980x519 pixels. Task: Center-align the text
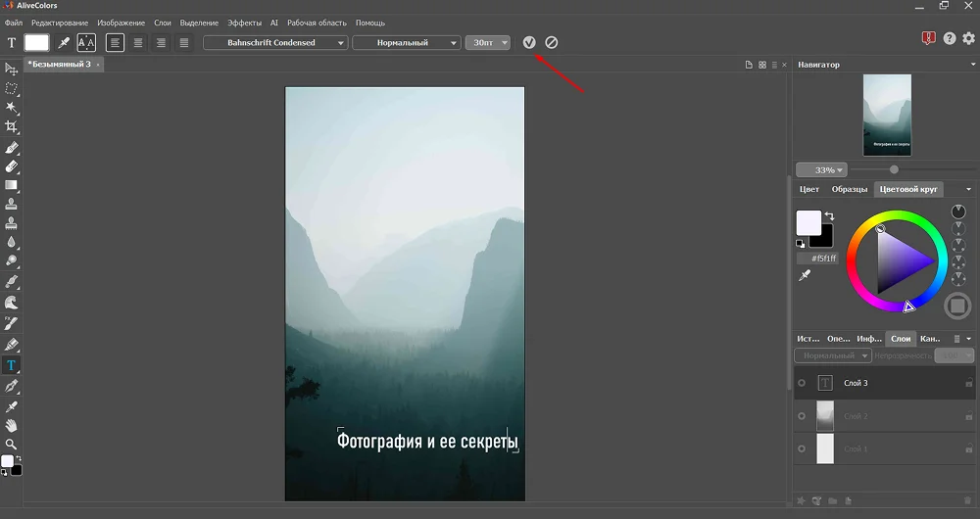point(138,42)
